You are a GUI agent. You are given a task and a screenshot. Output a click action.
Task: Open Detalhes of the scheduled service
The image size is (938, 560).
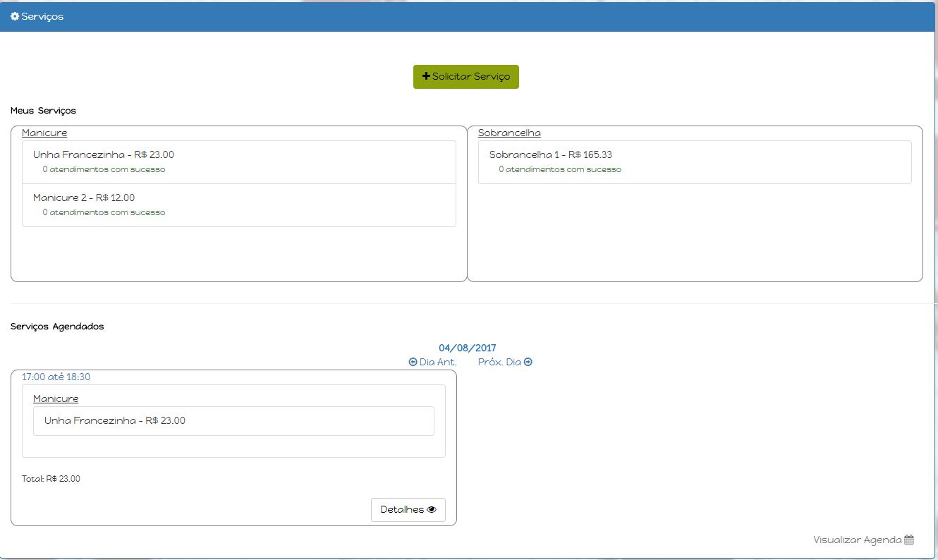(408, 509)
